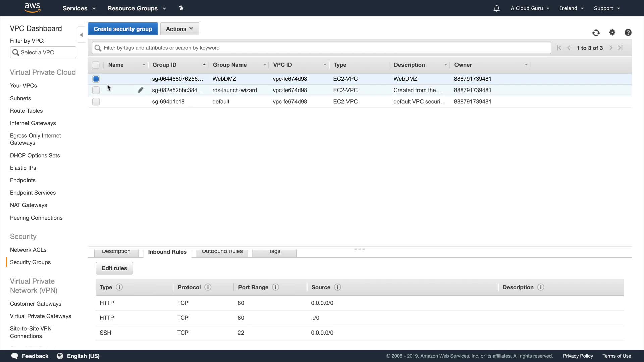This screenshot has width=644, height=362.
Task: Click the pin shortcut icon in navbar
Action: coord(181,8)
